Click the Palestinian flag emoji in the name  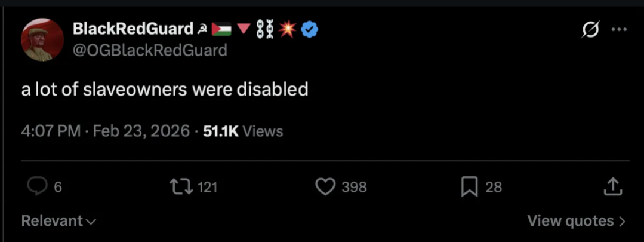pyautogui.click(x=221, y=29)
